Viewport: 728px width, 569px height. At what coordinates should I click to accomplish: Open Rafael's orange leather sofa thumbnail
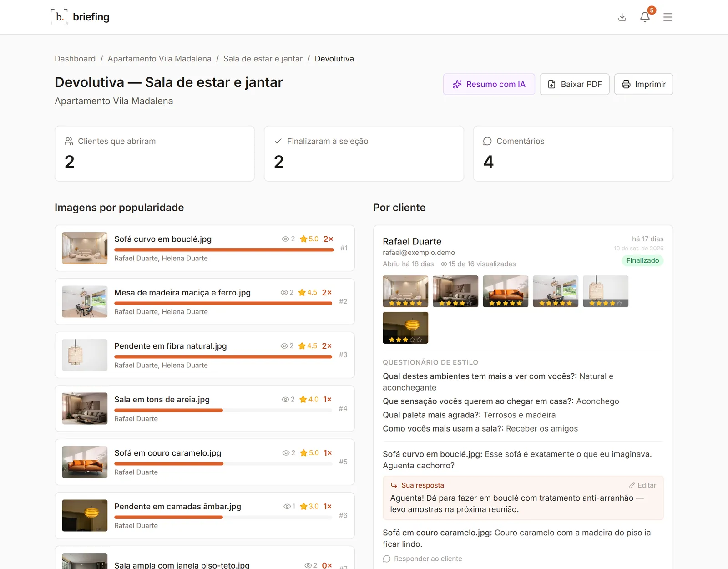tap(506, 291)
